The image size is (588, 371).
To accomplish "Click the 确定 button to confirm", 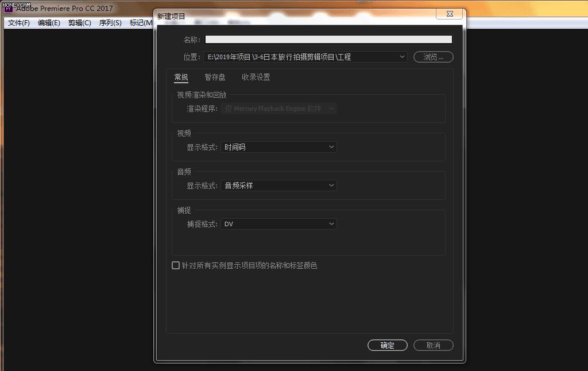I will [x=387, y=345].
